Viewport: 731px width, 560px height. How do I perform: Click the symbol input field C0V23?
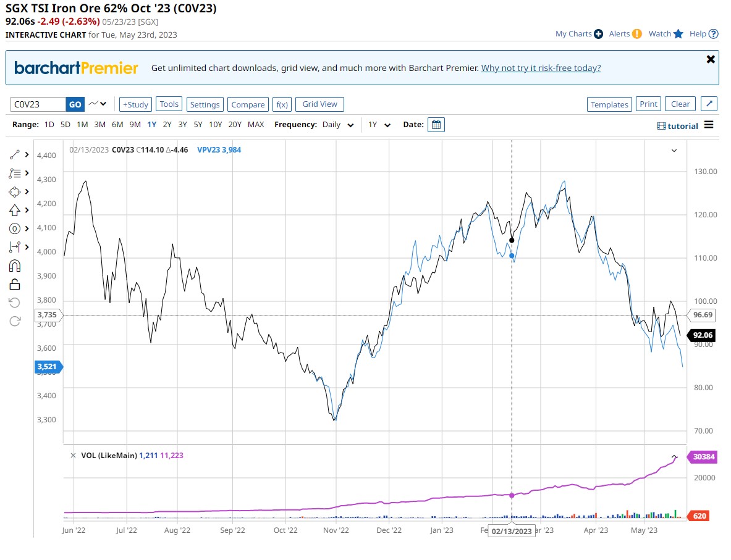[x=38, y=104]
